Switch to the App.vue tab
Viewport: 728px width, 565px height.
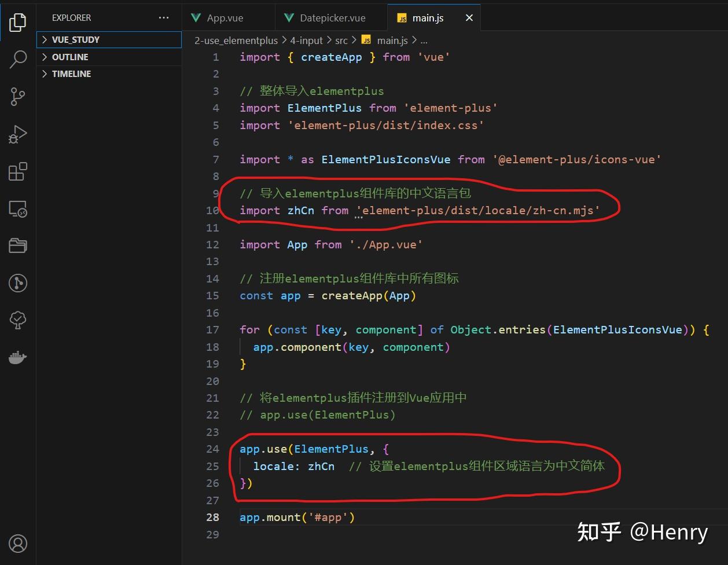225,18
